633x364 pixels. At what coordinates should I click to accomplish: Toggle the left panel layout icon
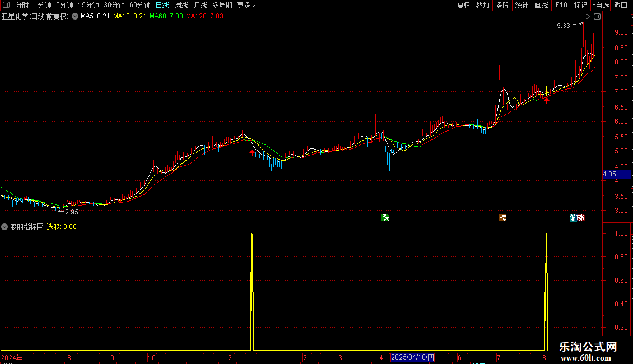click(6, 5)
